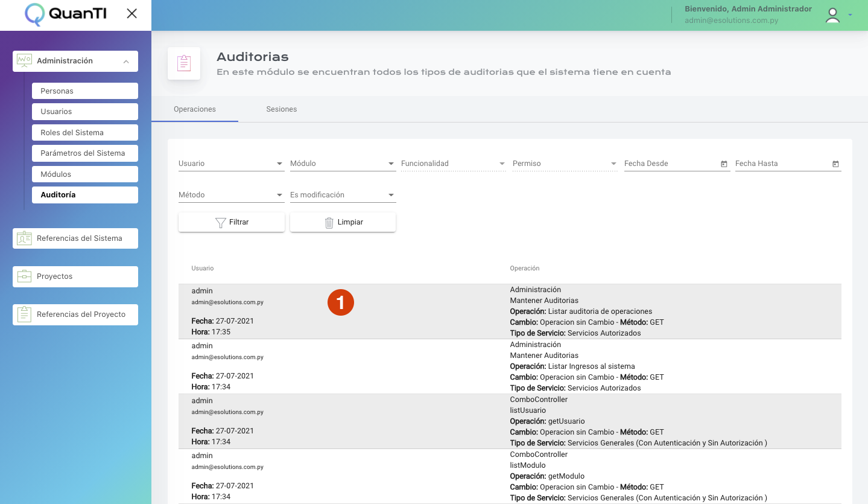Open the user profile avatar menu
This screenshot has width=868, height=504.
832,15
